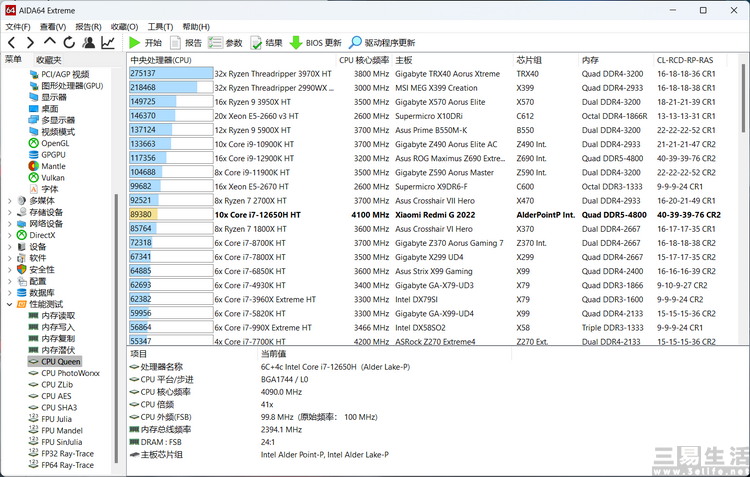Viewport: 750px width, 477px height.
Task: Expand the 网络设备 tree node
Action: coord(10,224)
